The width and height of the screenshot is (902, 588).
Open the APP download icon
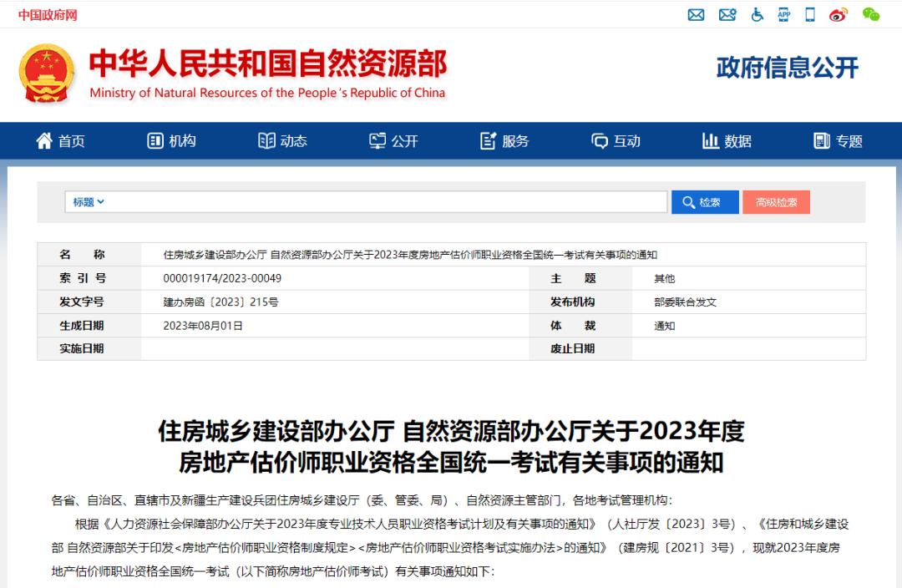[x=783, y=14]
